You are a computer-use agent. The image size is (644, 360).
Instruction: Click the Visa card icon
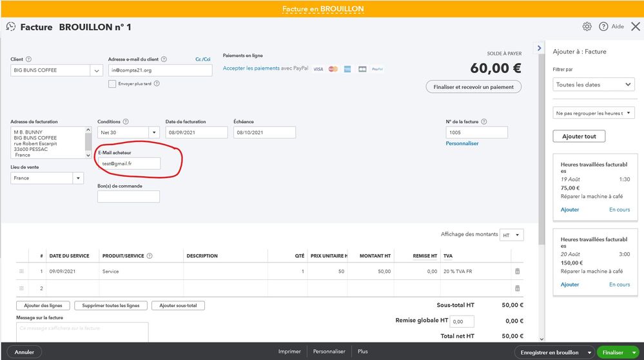(318, 69)
